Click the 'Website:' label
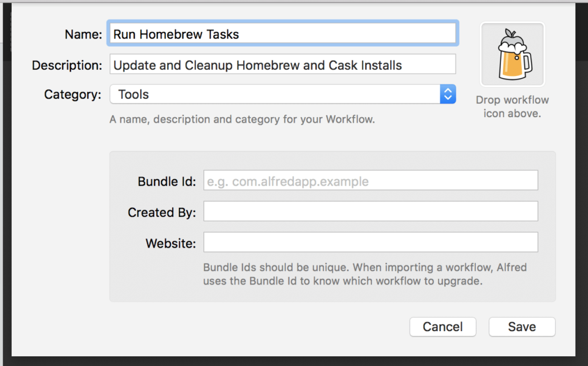 [x=171, y=243]
